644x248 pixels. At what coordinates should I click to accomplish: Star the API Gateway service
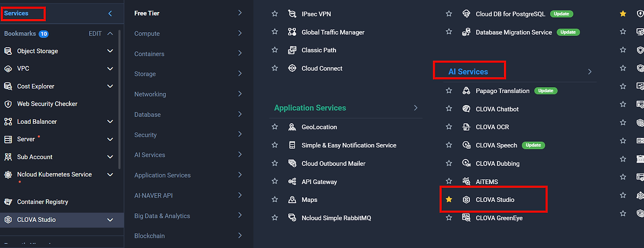pyautogui.click(x=275, y=182)
